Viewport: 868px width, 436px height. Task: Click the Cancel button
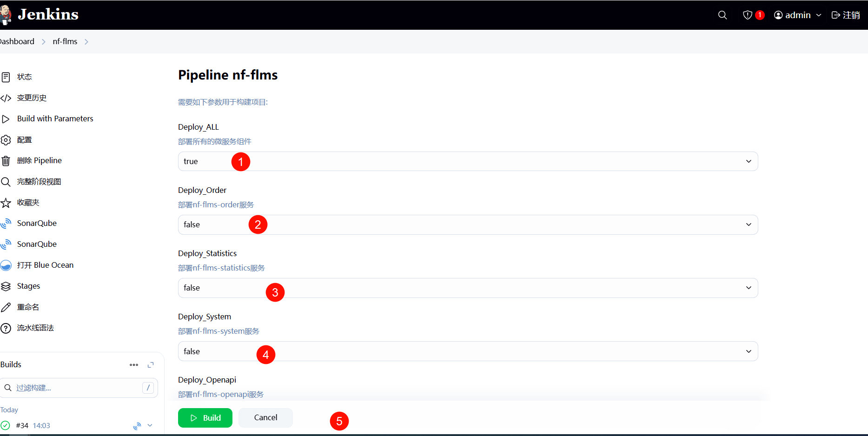265,417
